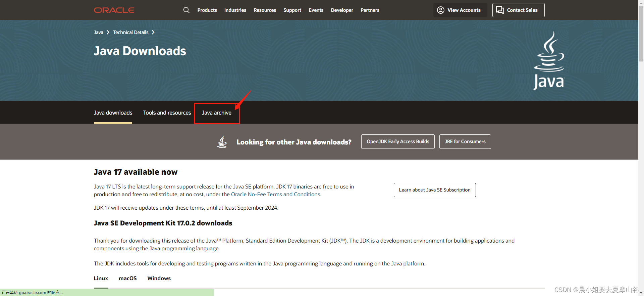The image size is (644, 296).
Task: Switch to the Tools and resources tab
Action: (x=167, y=113)
